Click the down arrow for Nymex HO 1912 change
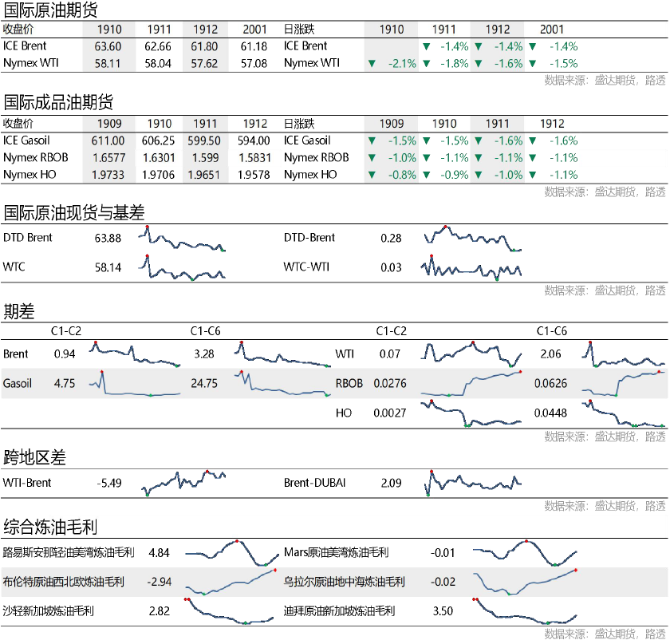Image resolution: width=670 pixels, height=644 pixels. coord(533,175)
